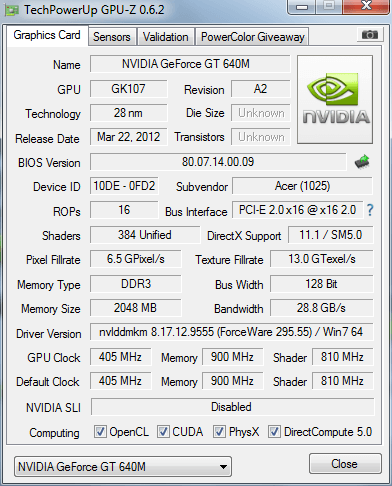Viewport: 392px width, 486px height.
Task: Click the Texture Fillrate field 13.0 GTexel/s
Action: [x=322, y=259]
